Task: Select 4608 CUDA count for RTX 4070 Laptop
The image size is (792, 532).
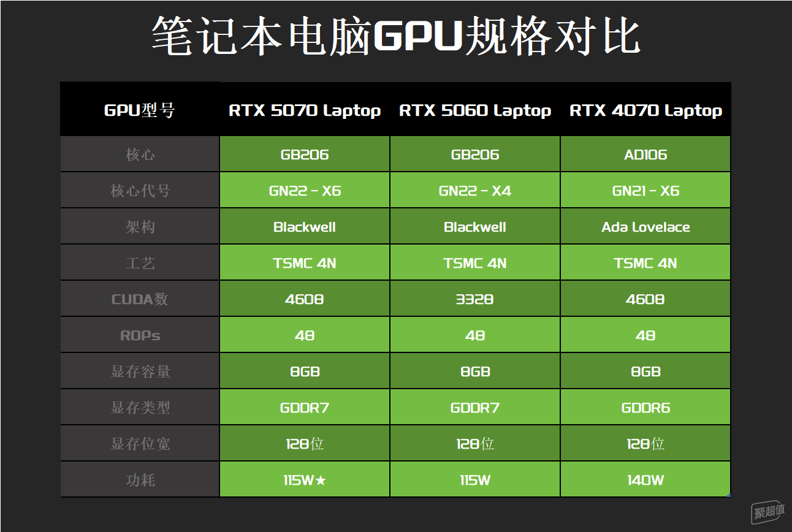Action: pyautogui.click(x=645, y=299)
